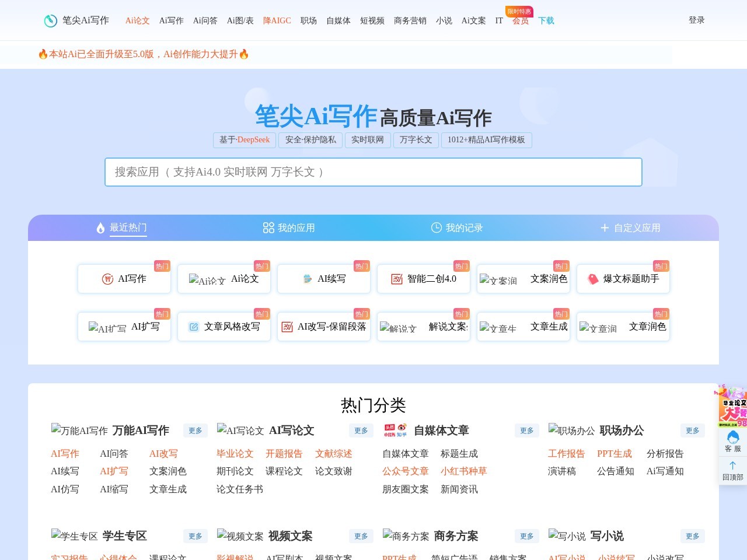Click the 开题报告 link
The image size is (747, 560).
(x=284, y=454)
